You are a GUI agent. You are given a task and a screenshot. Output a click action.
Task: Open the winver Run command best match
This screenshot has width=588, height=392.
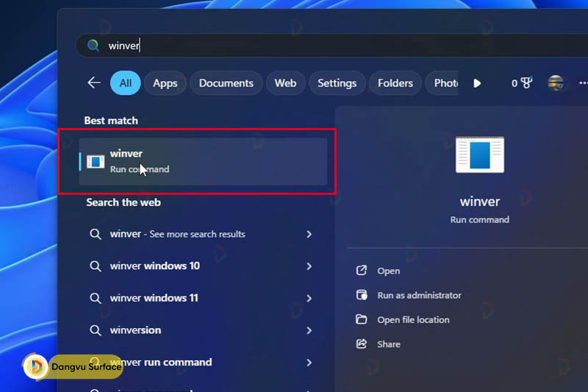pos(202,161)
